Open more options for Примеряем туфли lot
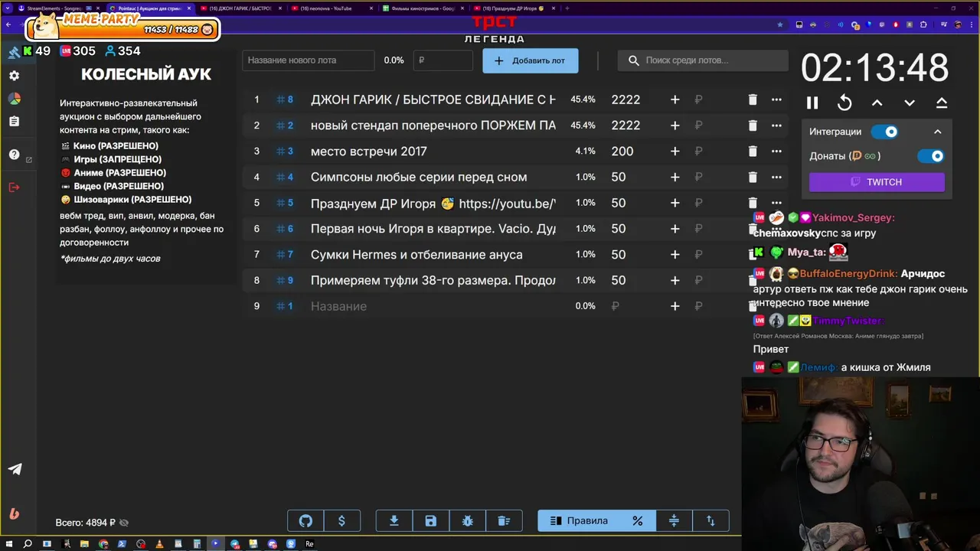This screenshot has height=551, width=980. [776, 280]
